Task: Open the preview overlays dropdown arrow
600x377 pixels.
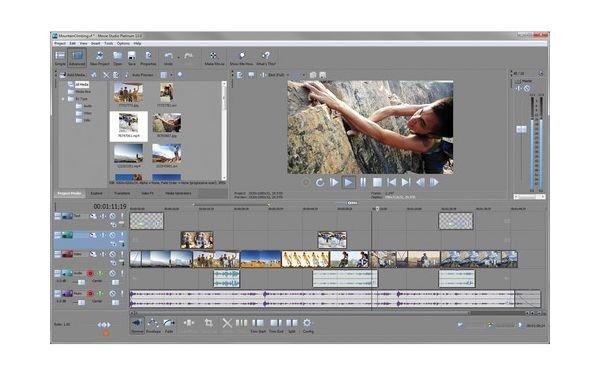Action: pyautogui.click(x=303, y=75)
